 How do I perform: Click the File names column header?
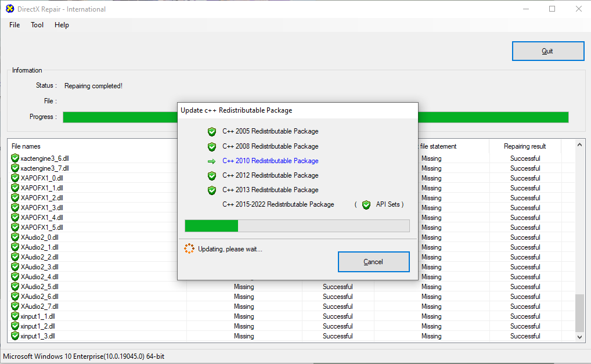[26, 146]
